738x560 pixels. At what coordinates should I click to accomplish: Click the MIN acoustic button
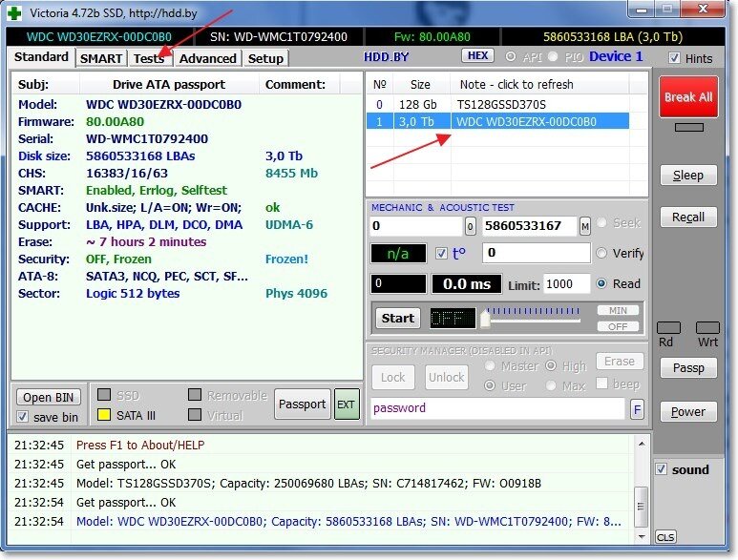pyautogui.click(x=618, y=310)
